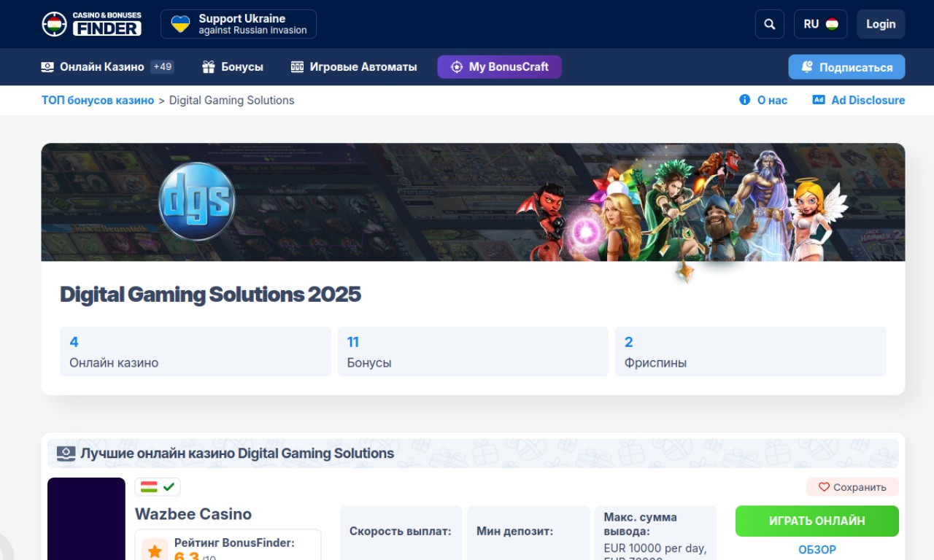
Task: Click the Wazbee Casino logo thumbnail
Action: tap(86, 518)
